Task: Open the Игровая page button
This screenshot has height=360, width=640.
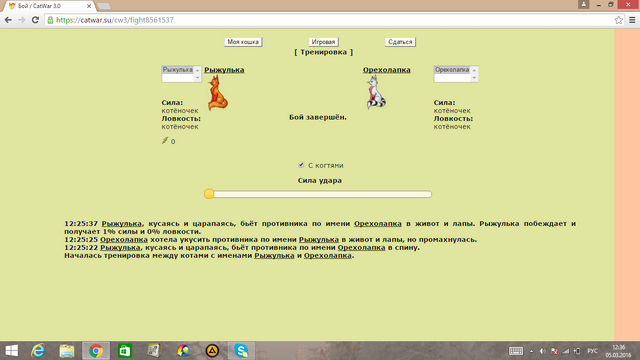Action: point(323,42)
